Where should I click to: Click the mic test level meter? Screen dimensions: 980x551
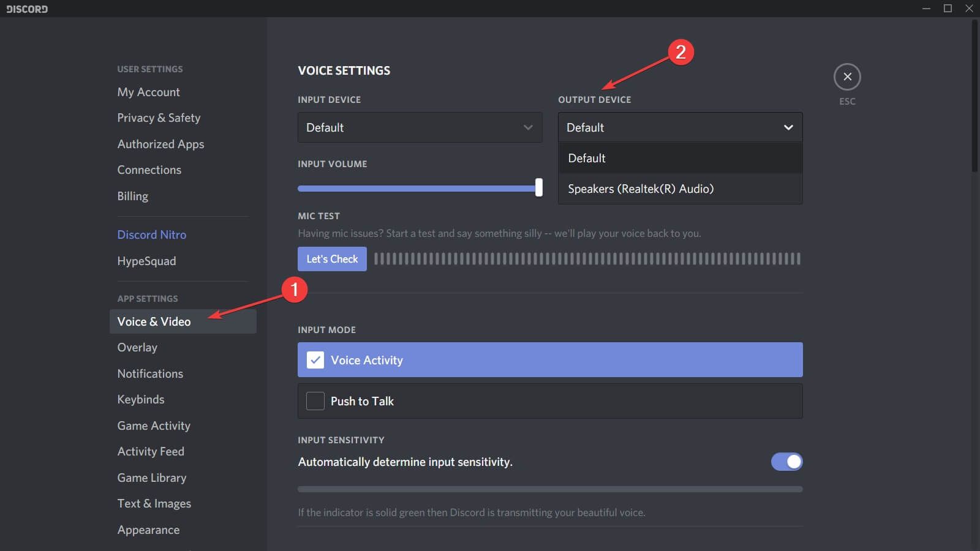coord(587,259)
